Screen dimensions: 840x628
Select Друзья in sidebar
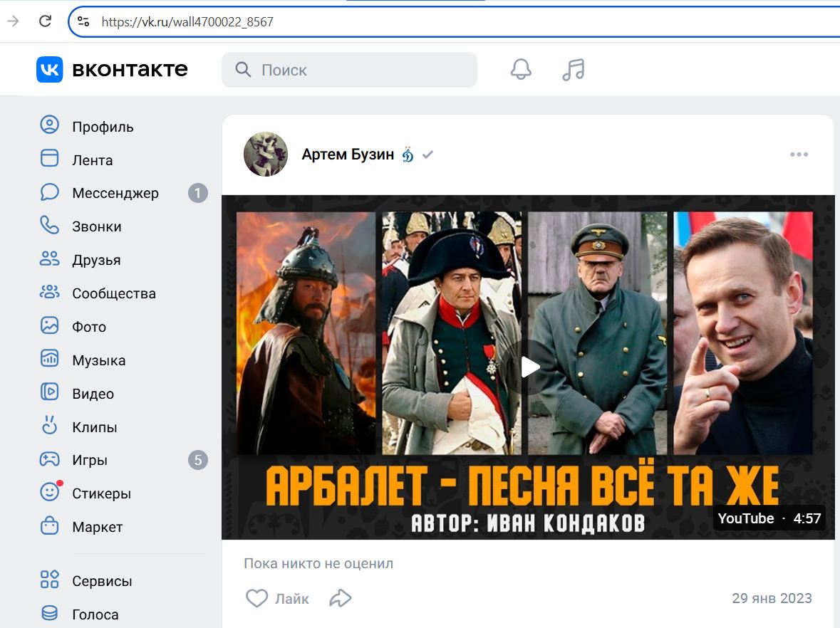coord(96,260)
